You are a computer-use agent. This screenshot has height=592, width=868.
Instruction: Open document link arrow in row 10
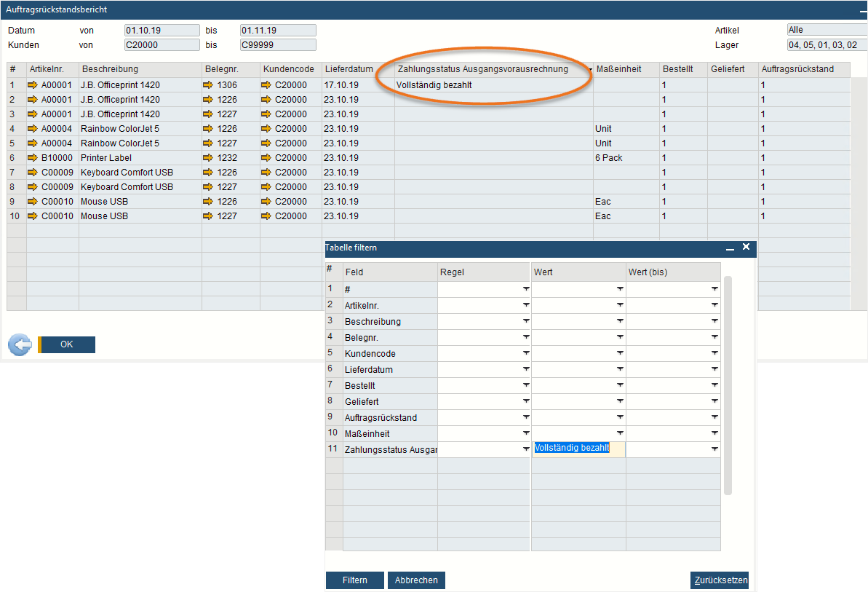(x=208, y=216)
